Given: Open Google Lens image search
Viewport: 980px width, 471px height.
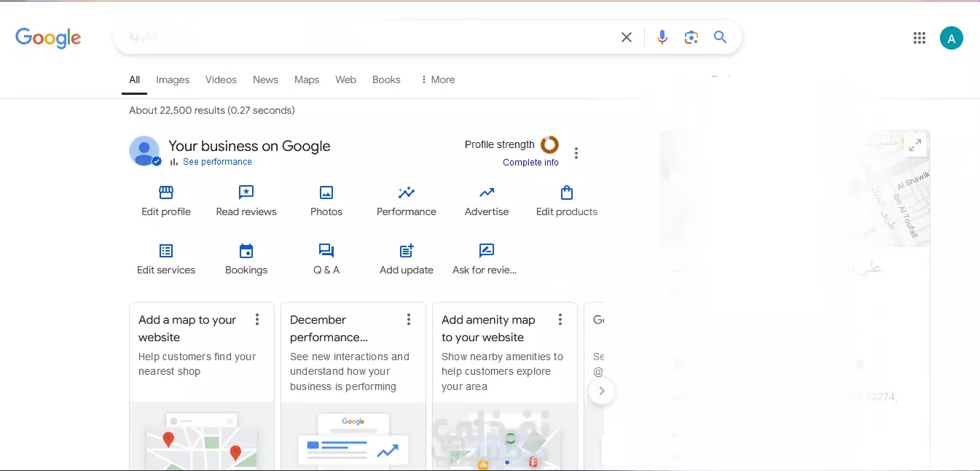Looking at the screenshot, I should point(691,37).
